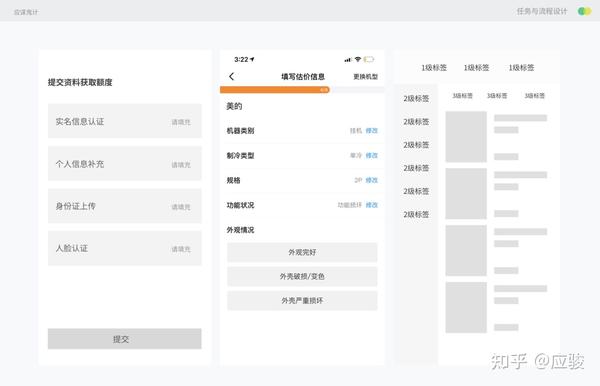Screen dimensions: 600x386
Task: Tap the back arrow in estimate form
Action: tap(232, 77)
